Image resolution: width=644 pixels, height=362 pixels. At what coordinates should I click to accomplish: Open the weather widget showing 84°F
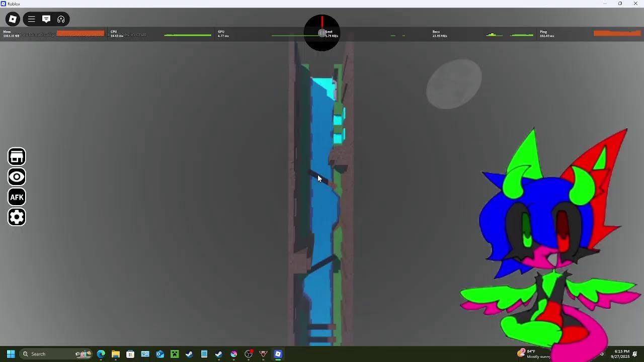pos(534,354)
